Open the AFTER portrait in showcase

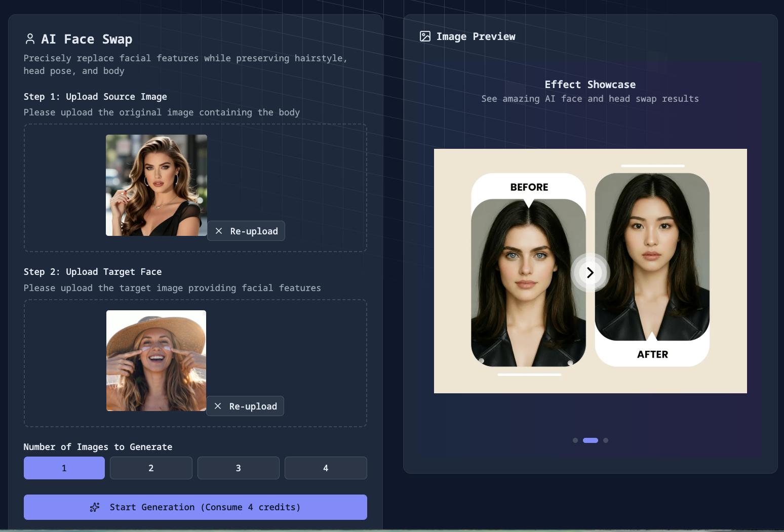click(x=652, y=257)
